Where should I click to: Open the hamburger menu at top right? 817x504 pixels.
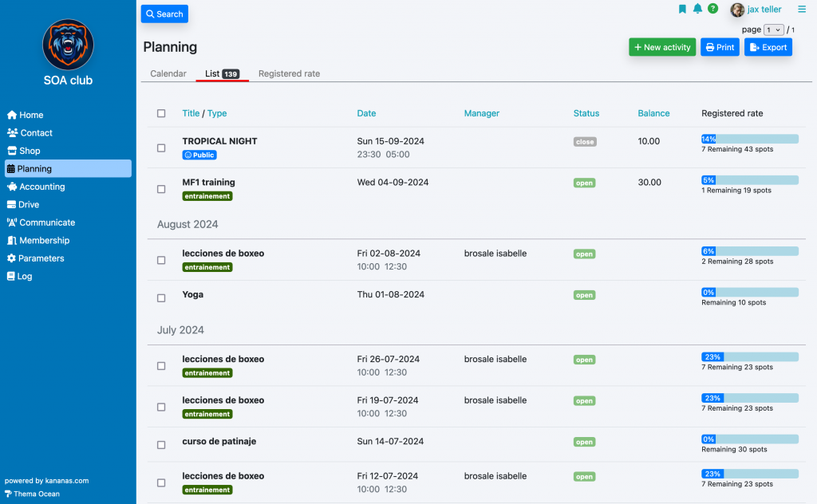pyautogui.click(x=802, y=10)
